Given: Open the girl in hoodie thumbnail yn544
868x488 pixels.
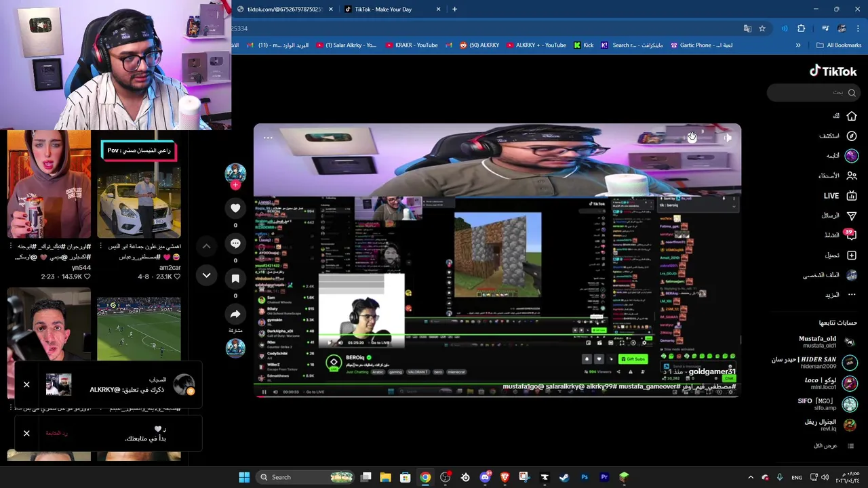Looking at the screenshot, I should point(49,184).
